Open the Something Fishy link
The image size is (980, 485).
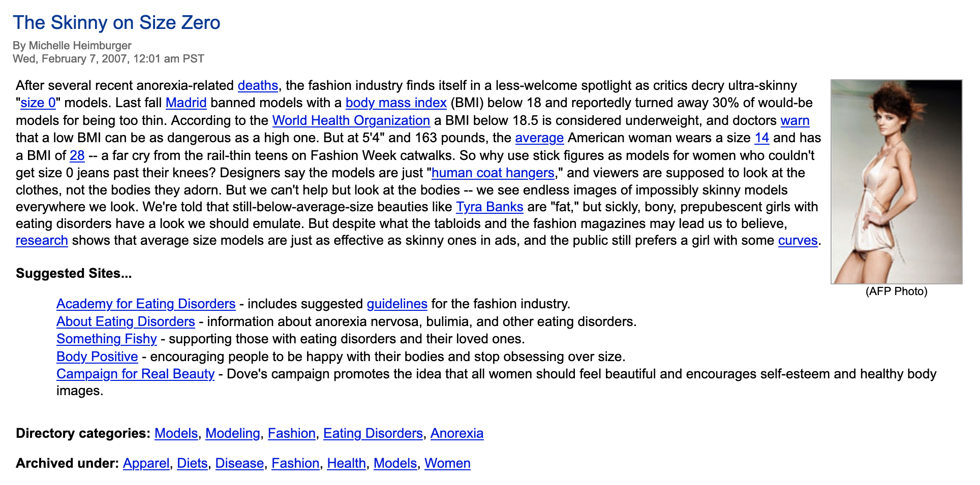click(107, 339)
